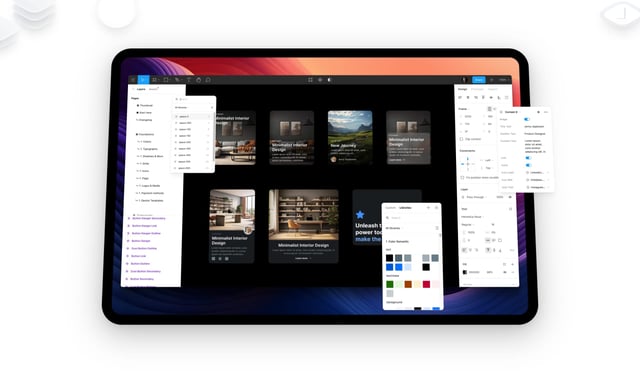Click the plus icon in color library popup

click(x=429, y=208)
